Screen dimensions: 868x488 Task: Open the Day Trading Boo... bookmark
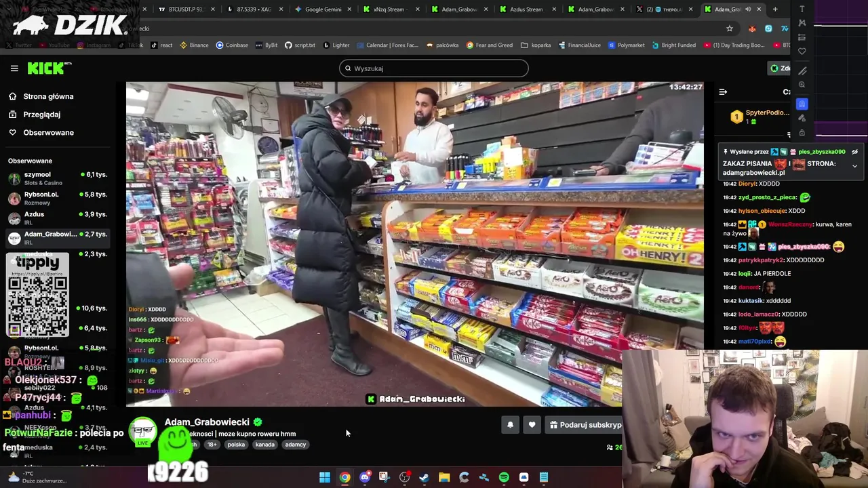[734, 45]
